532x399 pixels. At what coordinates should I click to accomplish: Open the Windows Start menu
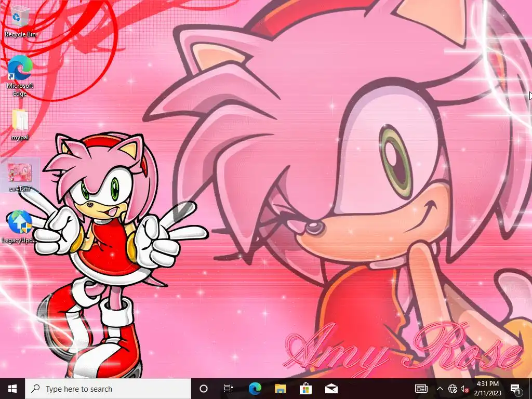pyautogui.click(x=12, y=389)
